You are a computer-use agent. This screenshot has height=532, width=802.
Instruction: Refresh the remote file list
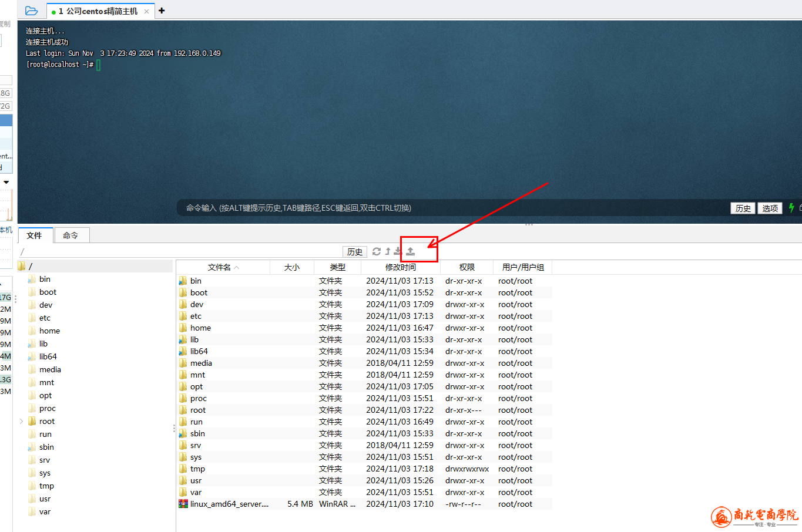click(x=377, y=251)
